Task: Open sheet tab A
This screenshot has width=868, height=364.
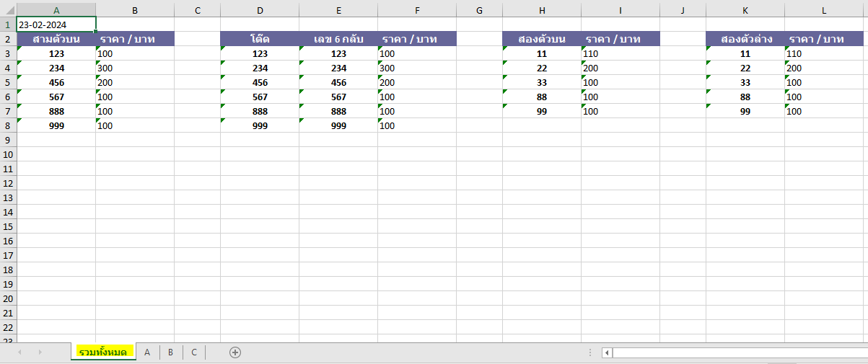Action: tap(147, 352)
